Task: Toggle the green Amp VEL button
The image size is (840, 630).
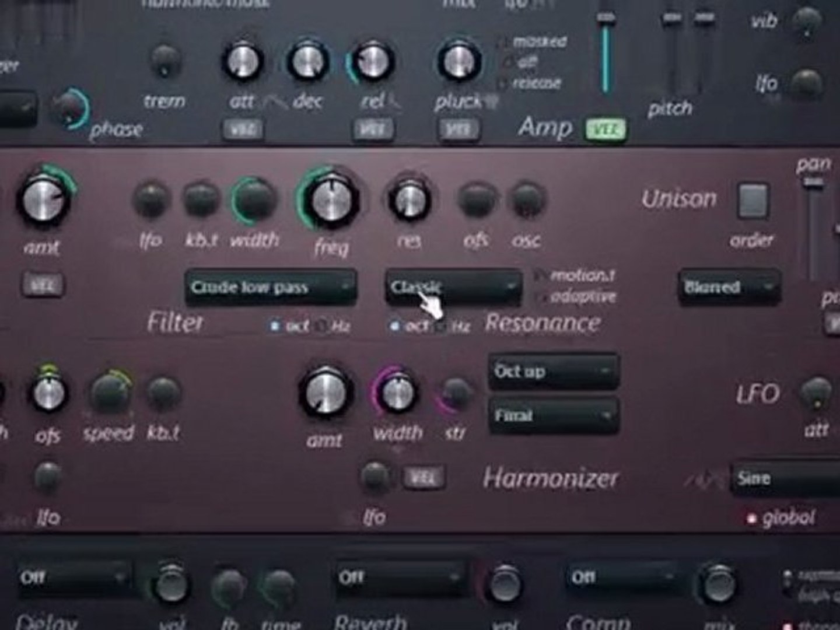Action: [606, 129]
